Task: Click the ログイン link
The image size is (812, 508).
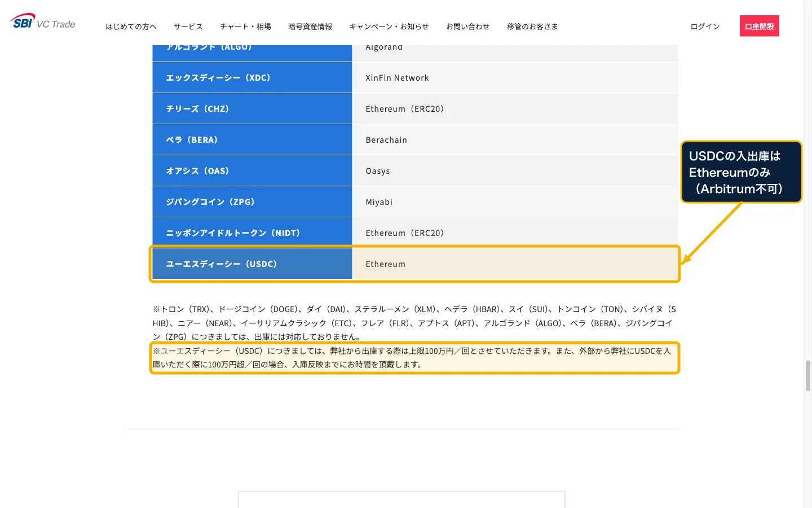Action: (x=705, y=27)
